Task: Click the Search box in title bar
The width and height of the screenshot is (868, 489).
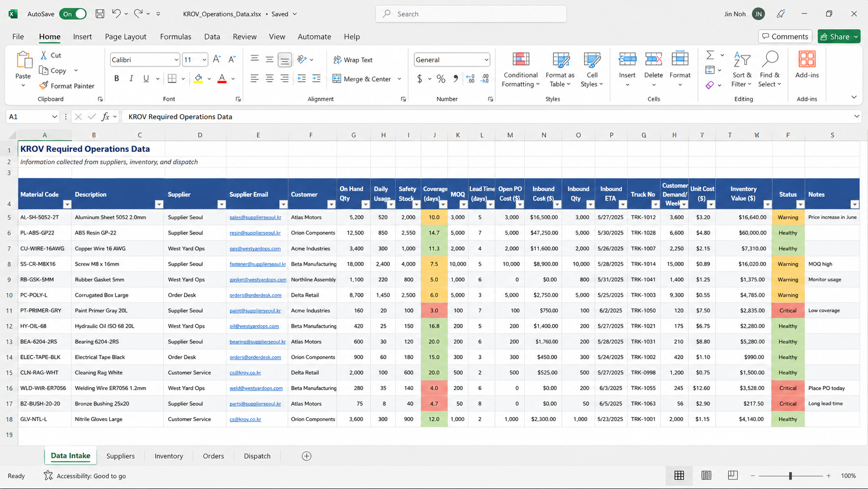Action: [471, 14]
